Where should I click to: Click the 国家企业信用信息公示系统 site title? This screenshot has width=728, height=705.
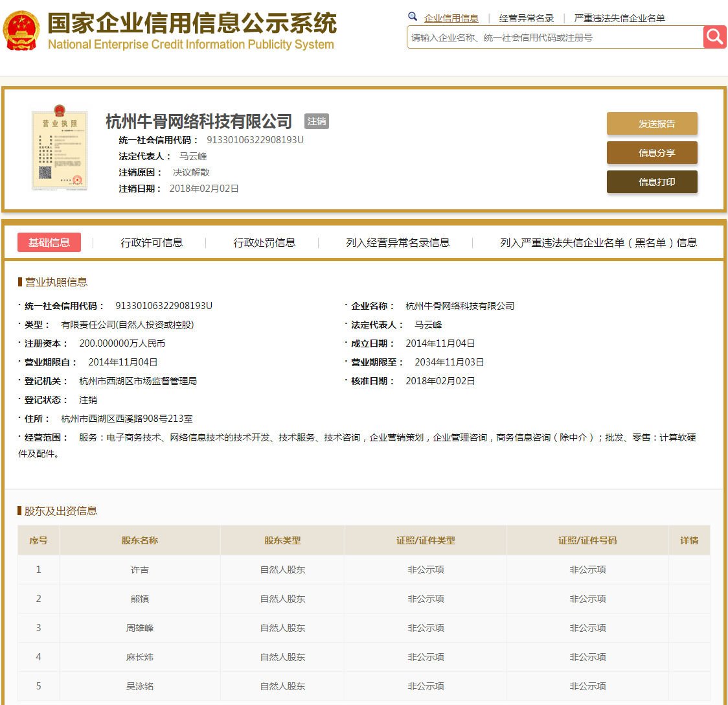click(192, 24)
